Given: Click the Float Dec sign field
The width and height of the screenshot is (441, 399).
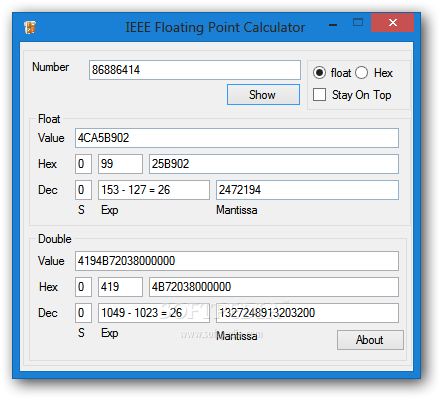Looking at the screenshot, I should pos(83,190).
